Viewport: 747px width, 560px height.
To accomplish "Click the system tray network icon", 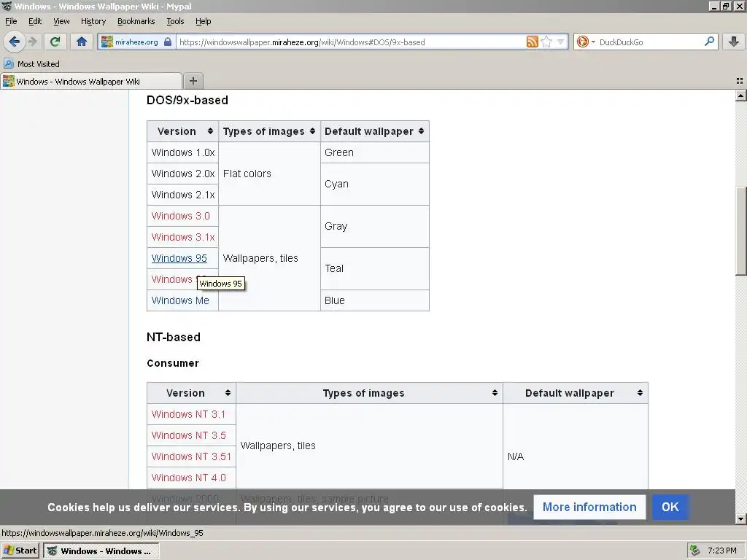I will tap(695, 551).
